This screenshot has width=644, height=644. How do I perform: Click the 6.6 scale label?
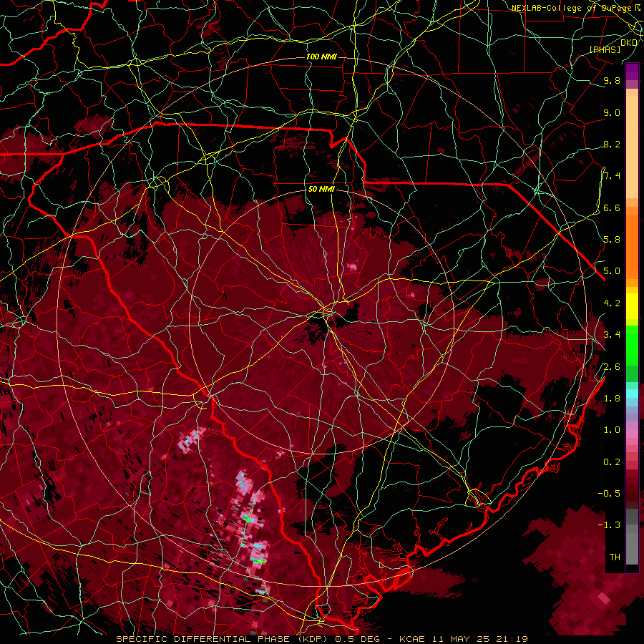pyautogui.click(x=612, y=208)
